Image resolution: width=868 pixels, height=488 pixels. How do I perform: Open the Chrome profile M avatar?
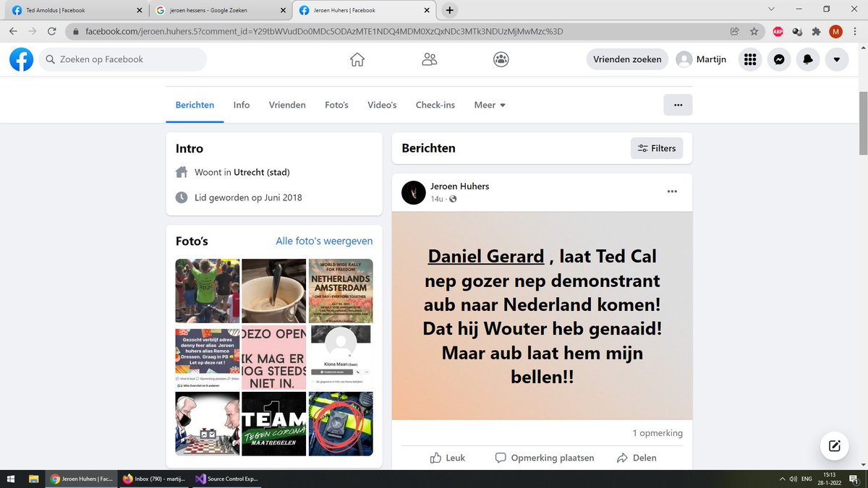tap(835, 31)
